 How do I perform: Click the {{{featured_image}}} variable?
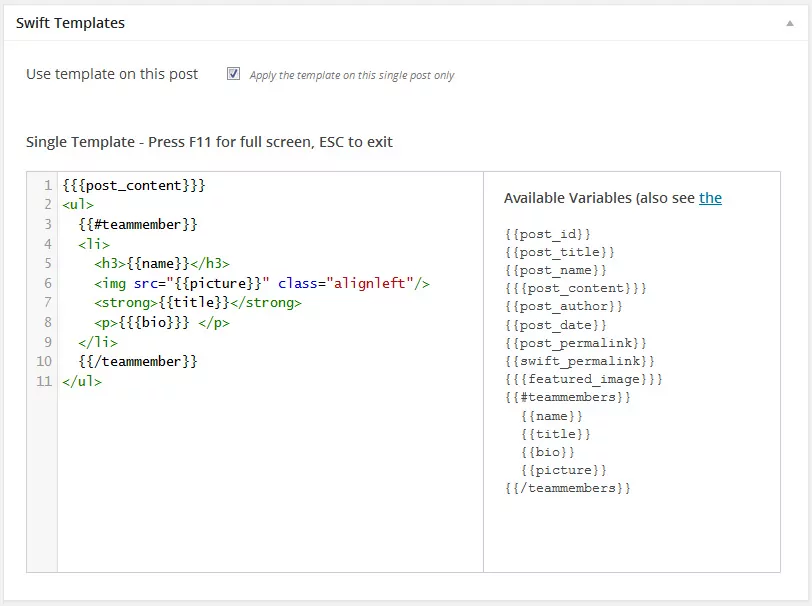(x=584, y=379)
